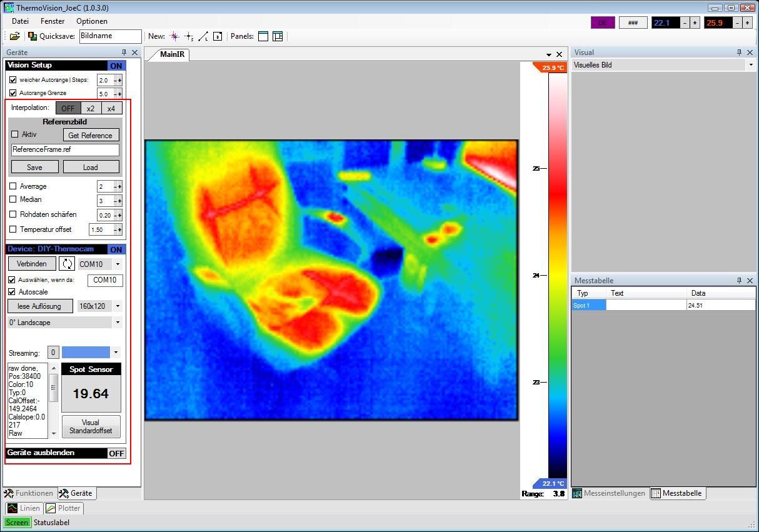Click the open folder icon in toolbar

15,36
